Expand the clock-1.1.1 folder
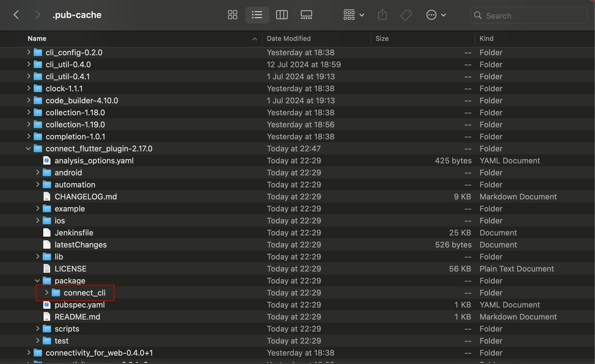Screen dimensions: 595x364 click(x=29, y=88)
